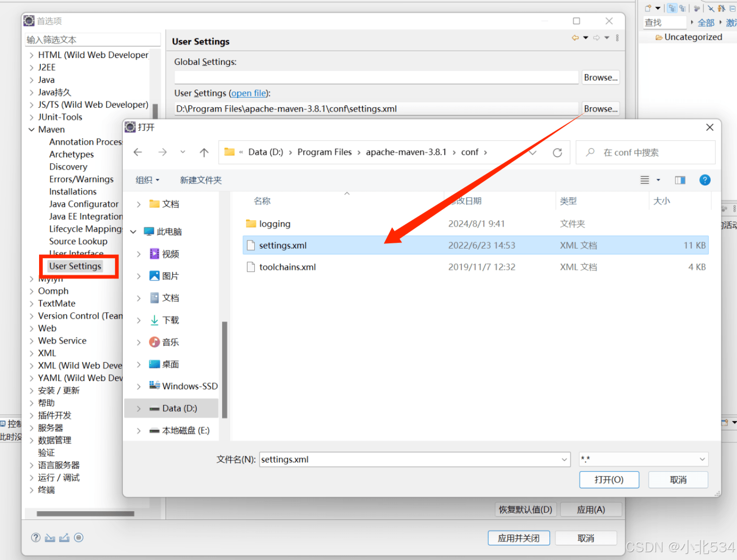The image size is (737, 560).
Task: Refresh the conf folder view in open dialog
Action: coord(558,152)
